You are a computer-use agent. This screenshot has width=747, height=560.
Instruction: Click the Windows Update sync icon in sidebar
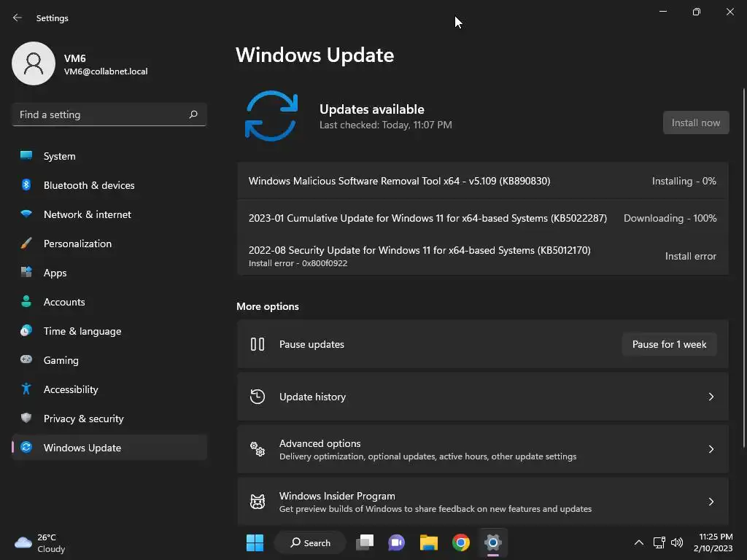pos(26,447)
